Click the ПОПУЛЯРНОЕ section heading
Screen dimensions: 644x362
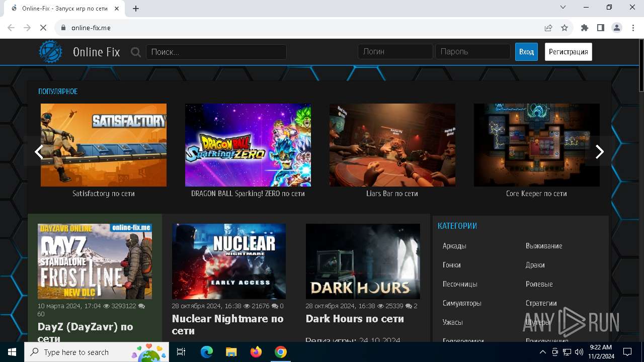click(x=58, y=92)
